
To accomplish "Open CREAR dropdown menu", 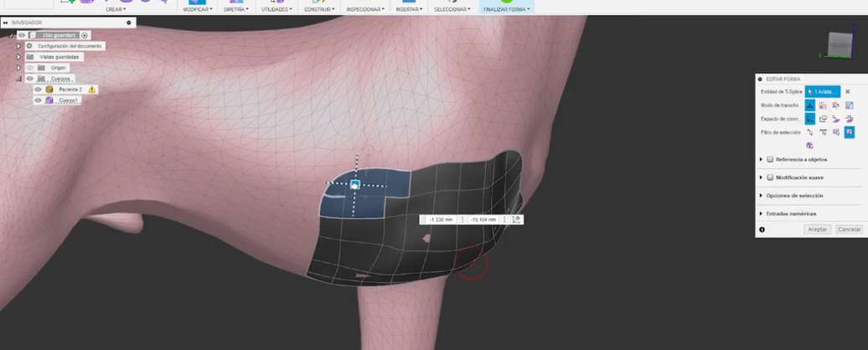I will [116, 9].
